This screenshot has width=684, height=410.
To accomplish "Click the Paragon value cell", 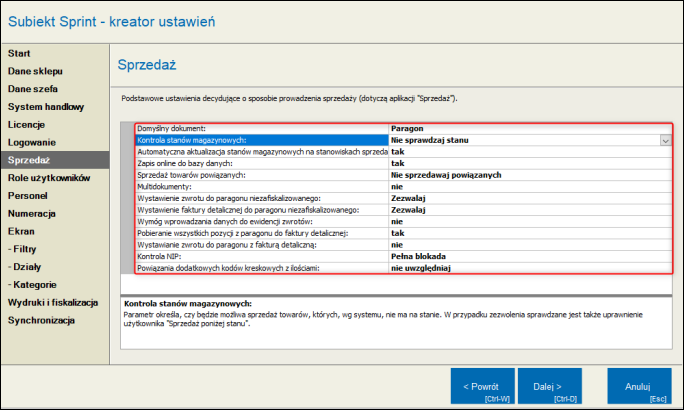I will tap(530, 129).
